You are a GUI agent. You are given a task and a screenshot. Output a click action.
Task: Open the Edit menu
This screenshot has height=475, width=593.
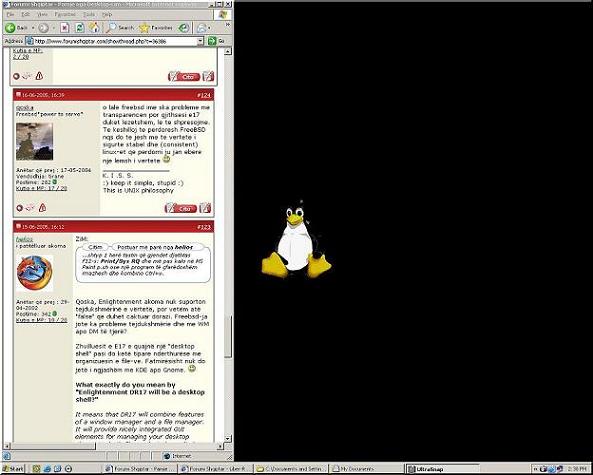click(x=25, y=14)
